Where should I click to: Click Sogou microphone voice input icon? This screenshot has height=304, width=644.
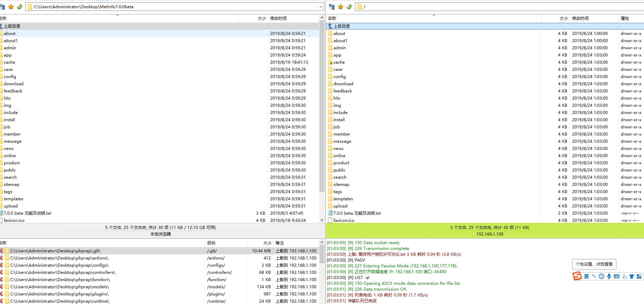point(609,276)
